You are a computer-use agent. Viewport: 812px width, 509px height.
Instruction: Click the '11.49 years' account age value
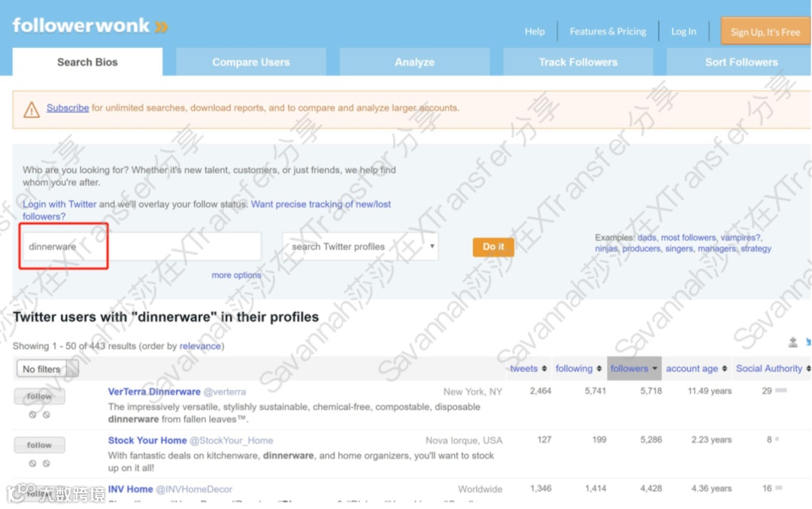(x=710, y=391)
